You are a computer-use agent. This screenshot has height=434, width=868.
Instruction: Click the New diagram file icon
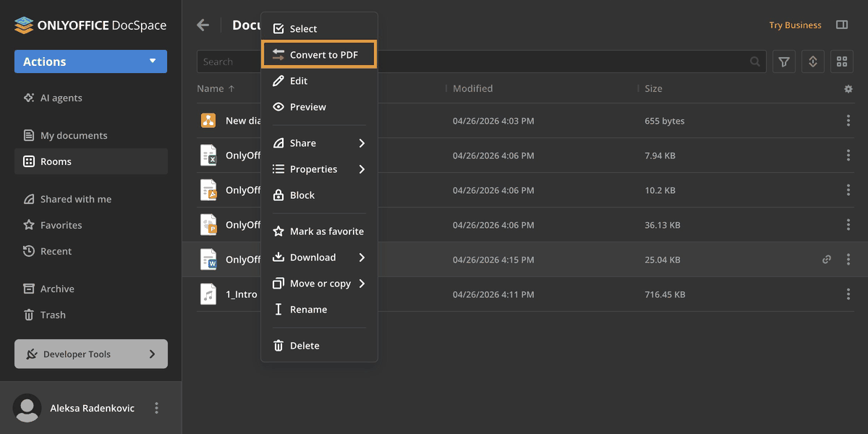(x=208, y=121)
